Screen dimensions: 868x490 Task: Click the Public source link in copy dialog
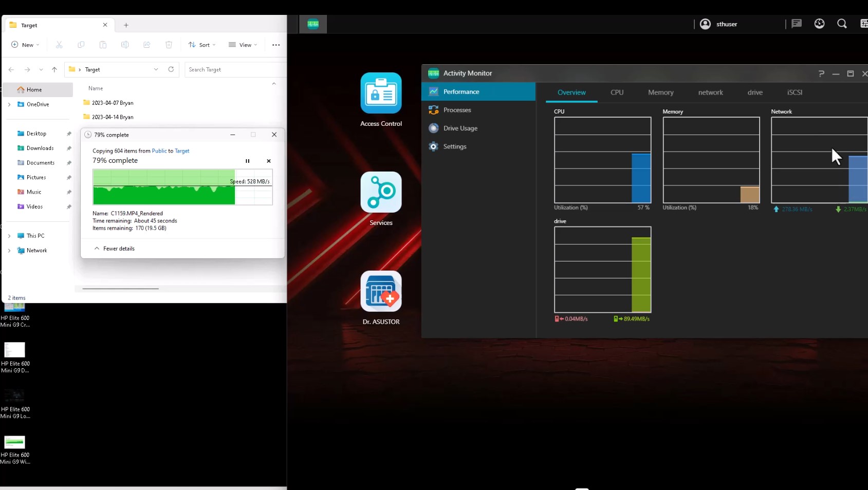[x=159, y=151]
